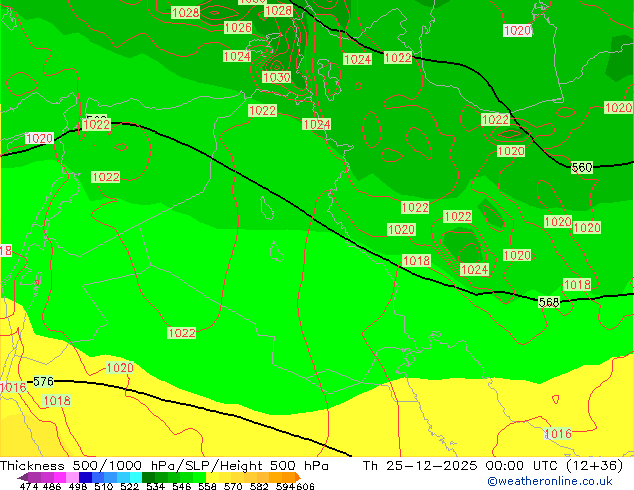Click the 1018 label above the 568 label
The image size is (634, 490).
click(577, 285)
